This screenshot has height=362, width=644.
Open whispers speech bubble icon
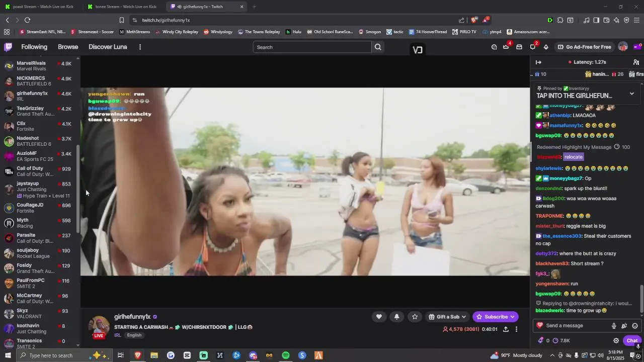coord(533,47)
